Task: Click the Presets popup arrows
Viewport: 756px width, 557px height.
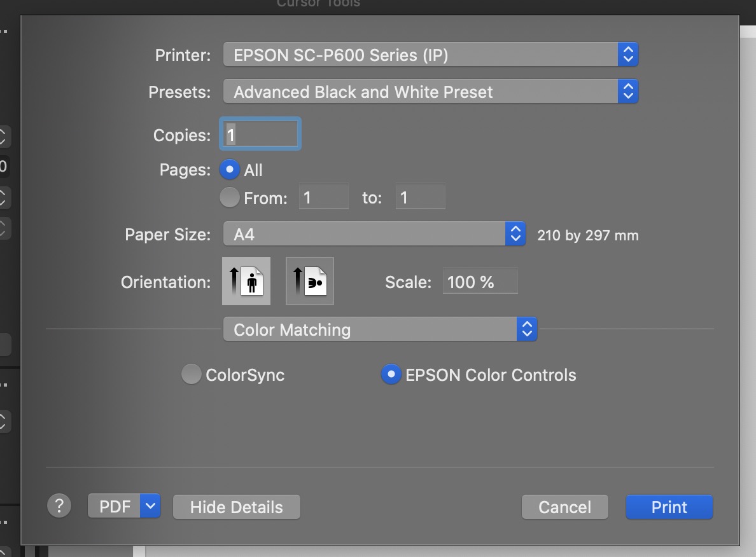Action: [x=627, y=92]
